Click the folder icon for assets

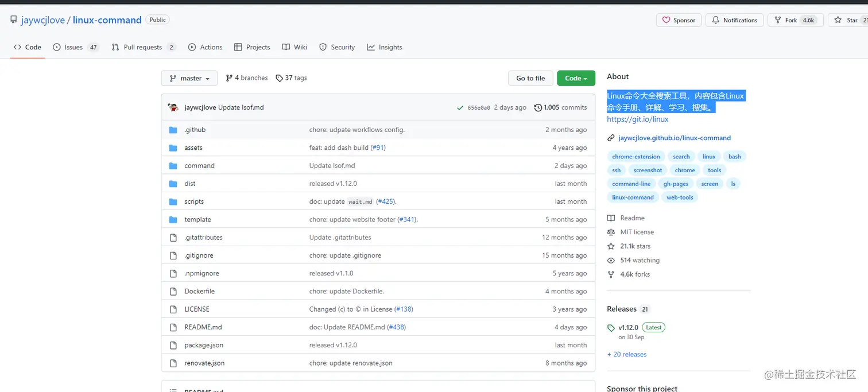pos(173,148)
